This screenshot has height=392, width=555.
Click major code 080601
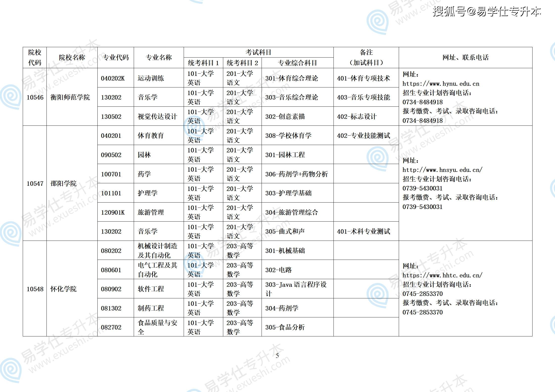pyautogui.click(x=111, y=270)
